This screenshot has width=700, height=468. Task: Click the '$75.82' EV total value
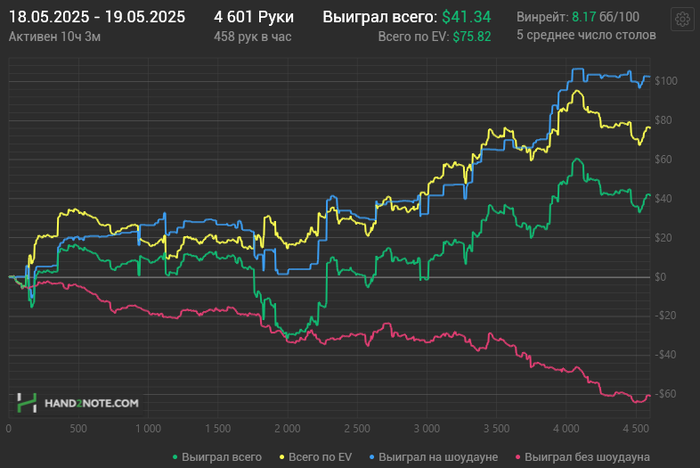pos(471,37)
